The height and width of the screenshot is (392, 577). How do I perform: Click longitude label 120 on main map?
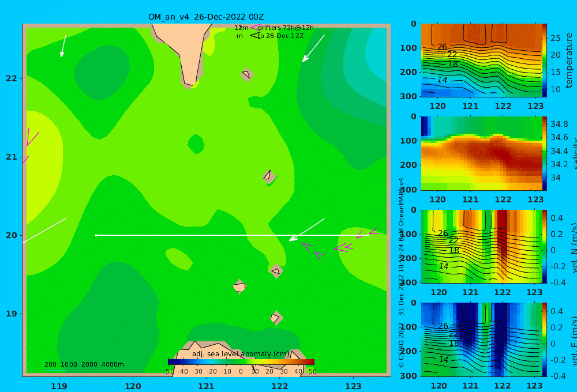click(133, 386)
